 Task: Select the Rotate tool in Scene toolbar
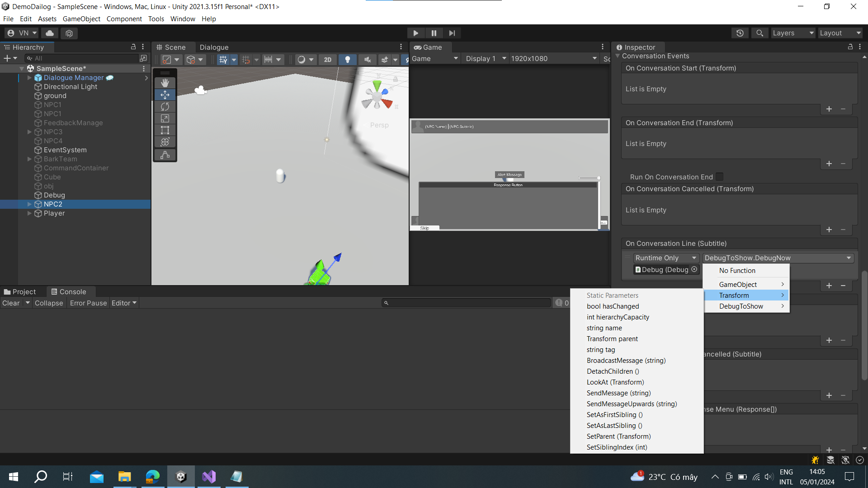pyautogui.click(x=165, y=107)
